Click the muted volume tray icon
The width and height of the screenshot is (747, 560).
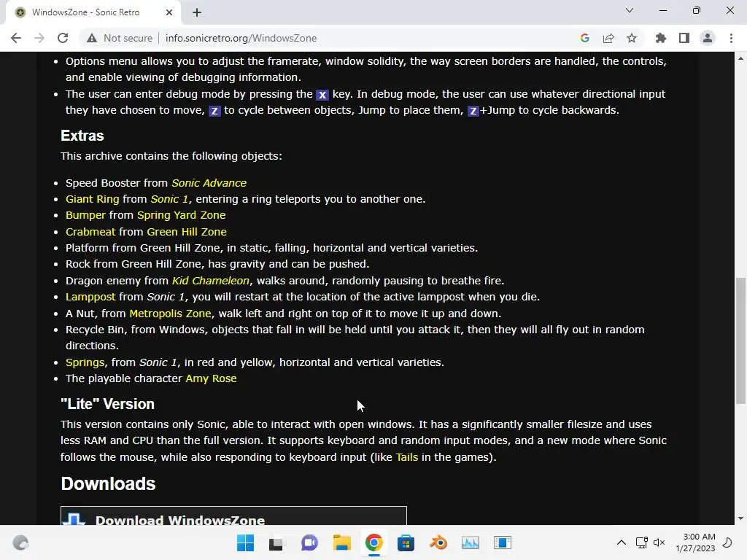pos(659,542)
